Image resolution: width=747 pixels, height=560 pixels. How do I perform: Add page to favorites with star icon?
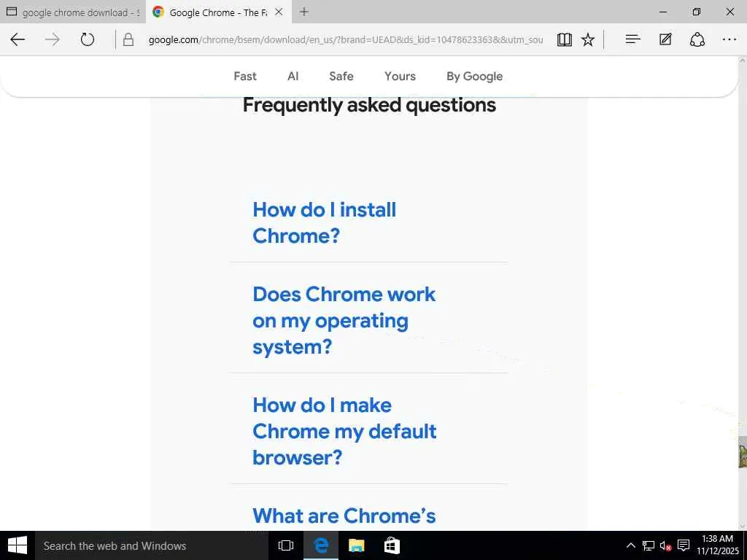pyautogui.click(x=588, y=39)
